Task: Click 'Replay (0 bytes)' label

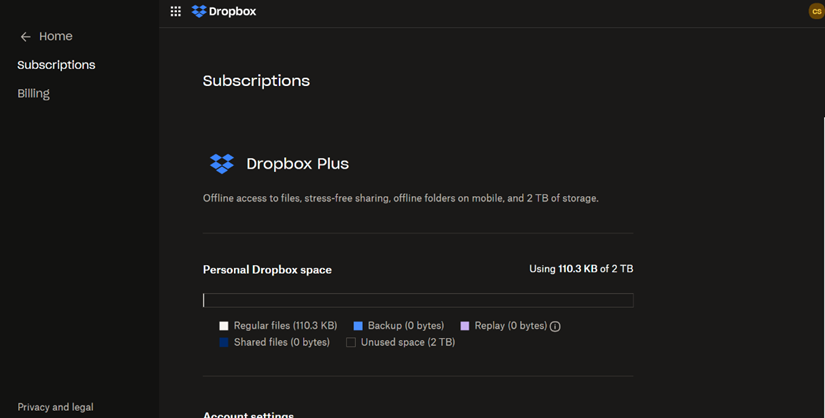Action: (511, 326)
